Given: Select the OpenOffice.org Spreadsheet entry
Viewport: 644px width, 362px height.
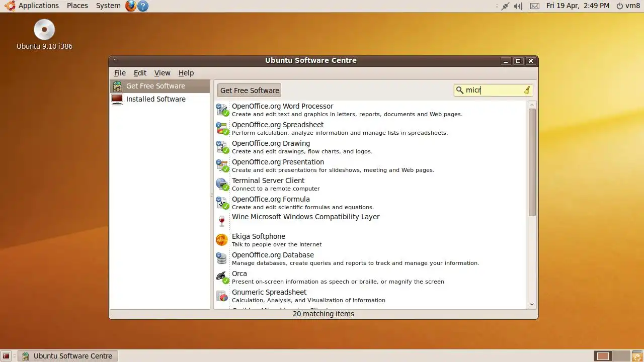Looking at the screenshot, I should click(370, 128).
